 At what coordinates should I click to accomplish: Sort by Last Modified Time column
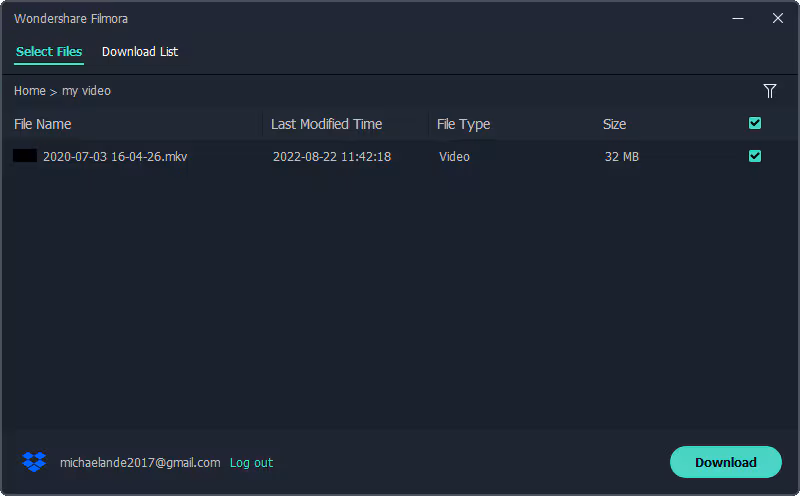click(x=326, y=124)
